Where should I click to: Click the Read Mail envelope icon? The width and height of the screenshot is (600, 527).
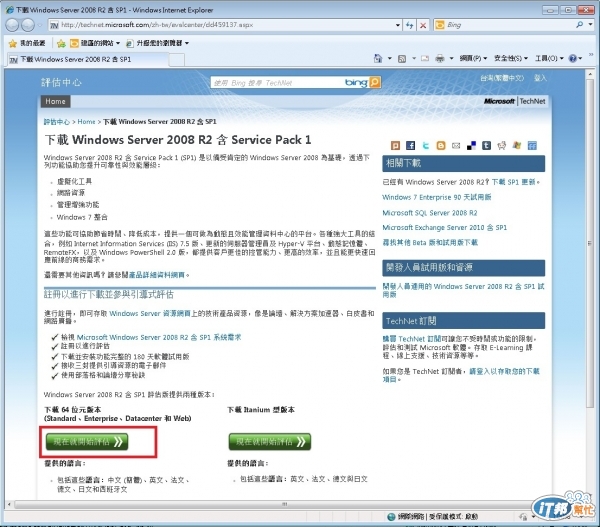425,59
